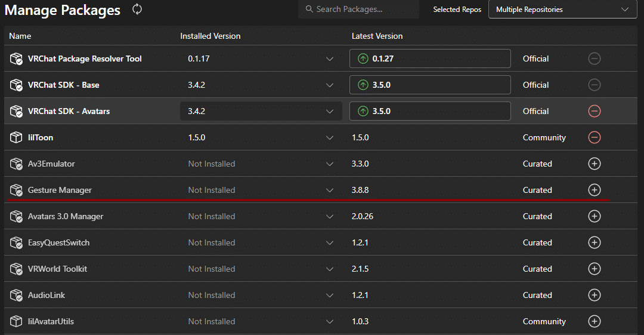This screenshot has height=335, width=644.
Task: Click disabled minus icon for VRChat SDK - Base
Action: tap(595, 85)
